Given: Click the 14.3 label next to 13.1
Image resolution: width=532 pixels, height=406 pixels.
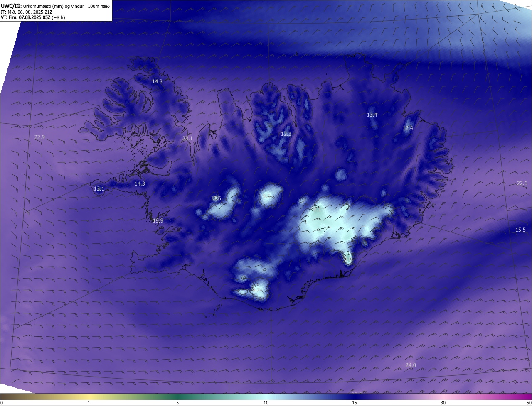Looking at the screenshot, I should 140,183.
